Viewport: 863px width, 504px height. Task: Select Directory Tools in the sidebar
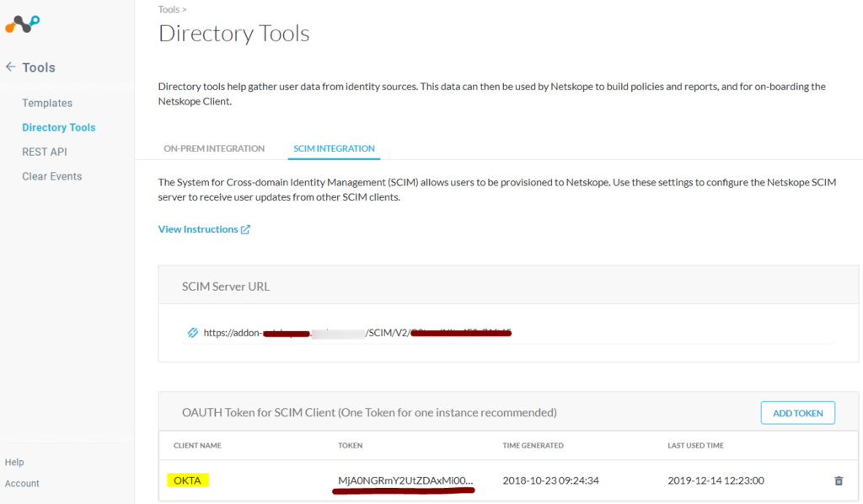coord(58,126)
